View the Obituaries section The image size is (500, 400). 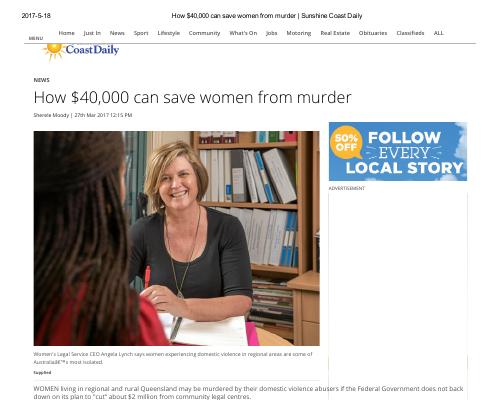click(373, 33)
